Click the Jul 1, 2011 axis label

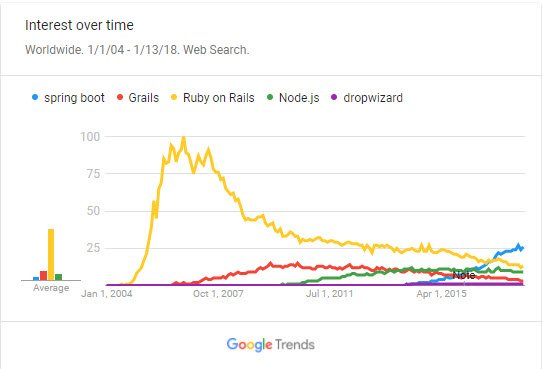point(329,294)
